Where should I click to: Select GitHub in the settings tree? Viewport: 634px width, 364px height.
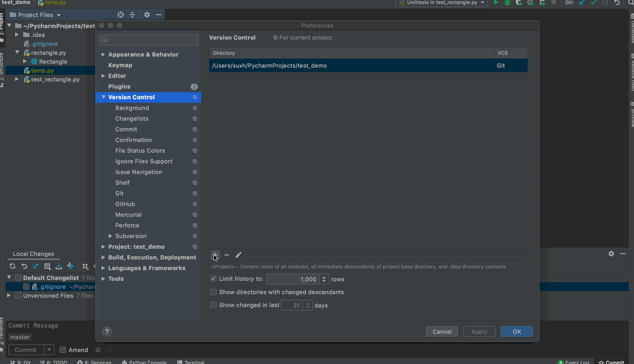[x=125, y=204]
